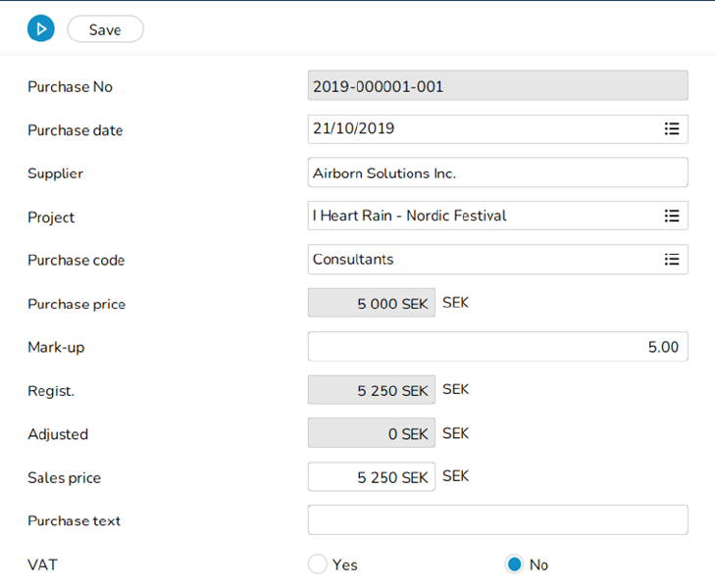Click the greyed Purchase No field
Image resolution: width=715 pixels, height=588 pixels.
point(497,86)
